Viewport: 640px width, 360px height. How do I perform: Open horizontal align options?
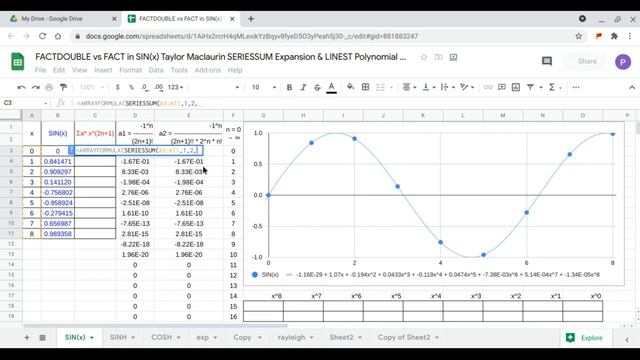[409, 87]
